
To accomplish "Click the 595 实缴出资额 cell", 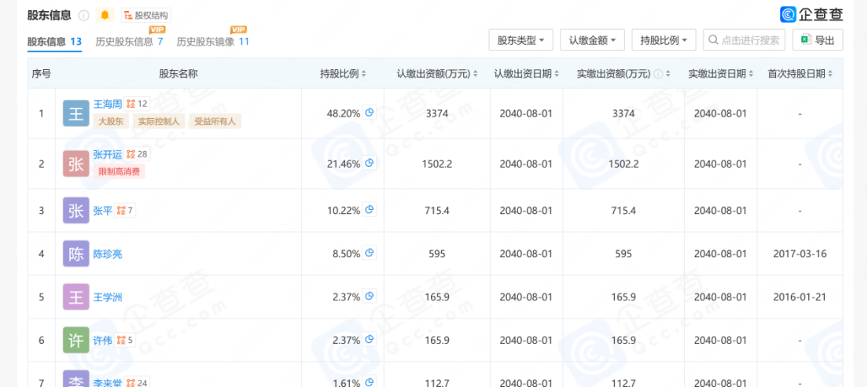I will pos(623,254).
